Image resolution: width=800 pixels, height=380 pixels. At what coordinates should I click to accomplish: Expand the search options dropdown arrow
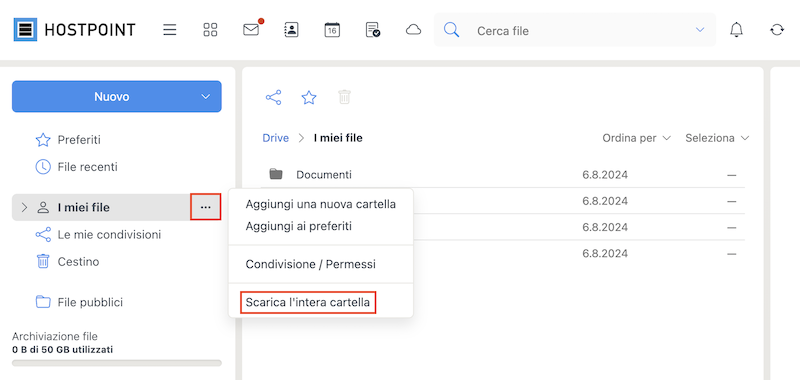(700, 30)
